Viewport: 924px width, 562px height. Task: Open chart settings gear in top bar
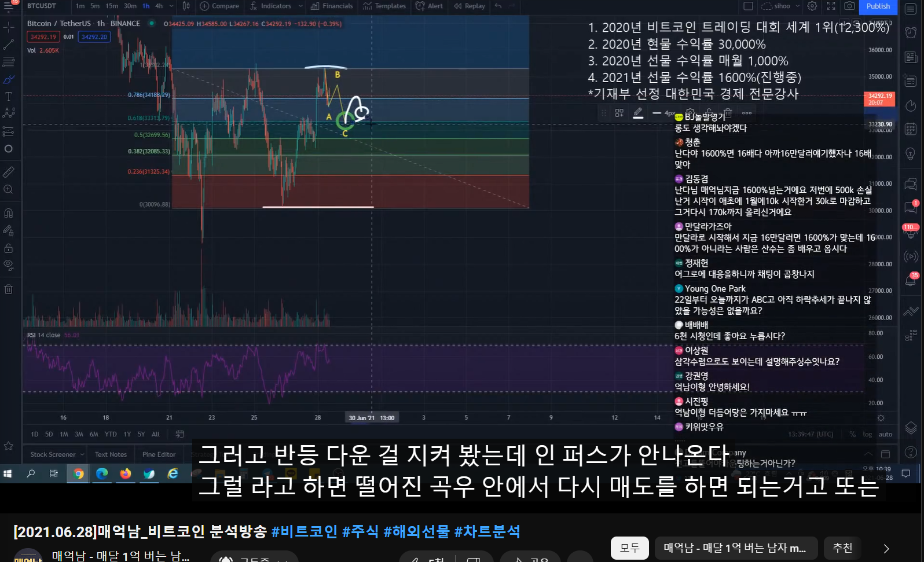(812, 6)
